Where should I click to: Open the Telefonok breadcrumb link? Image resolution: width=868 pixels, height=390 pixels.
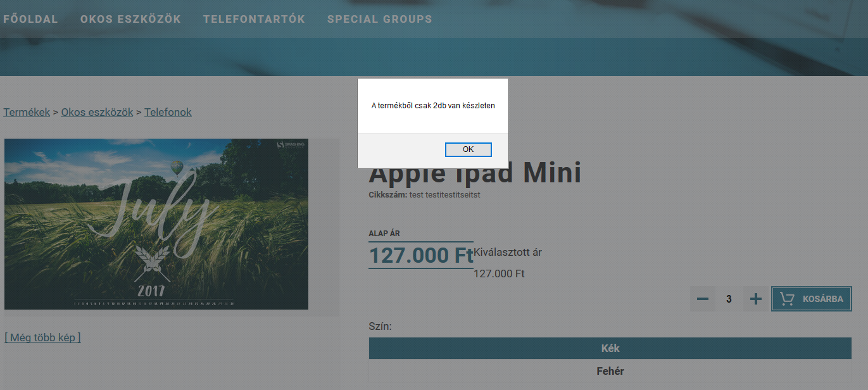168,112
